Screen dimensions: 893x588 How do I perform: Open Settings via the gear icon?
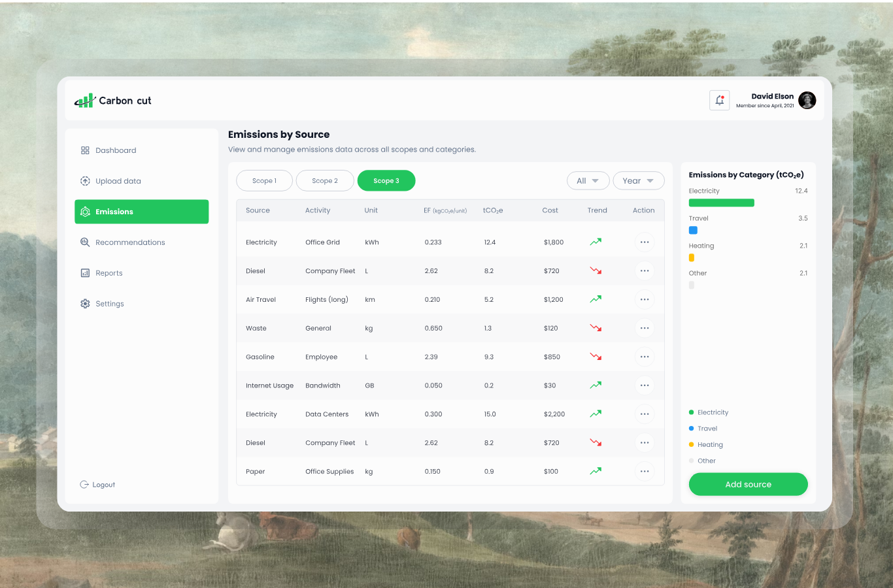(x=85, y=304)
